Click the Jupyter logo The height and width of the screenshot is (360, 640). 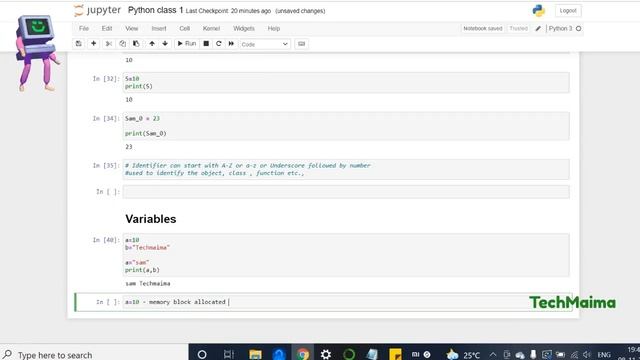coord(97,11)
